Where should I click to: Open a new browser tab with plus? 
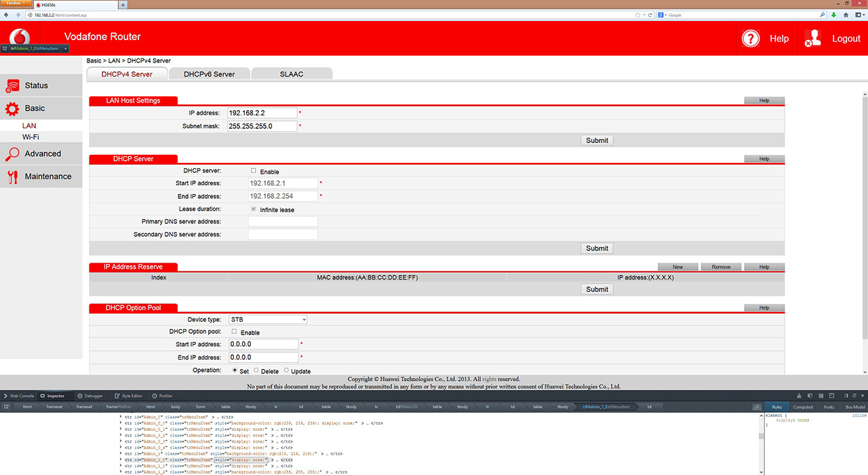(x=123, y=5)
